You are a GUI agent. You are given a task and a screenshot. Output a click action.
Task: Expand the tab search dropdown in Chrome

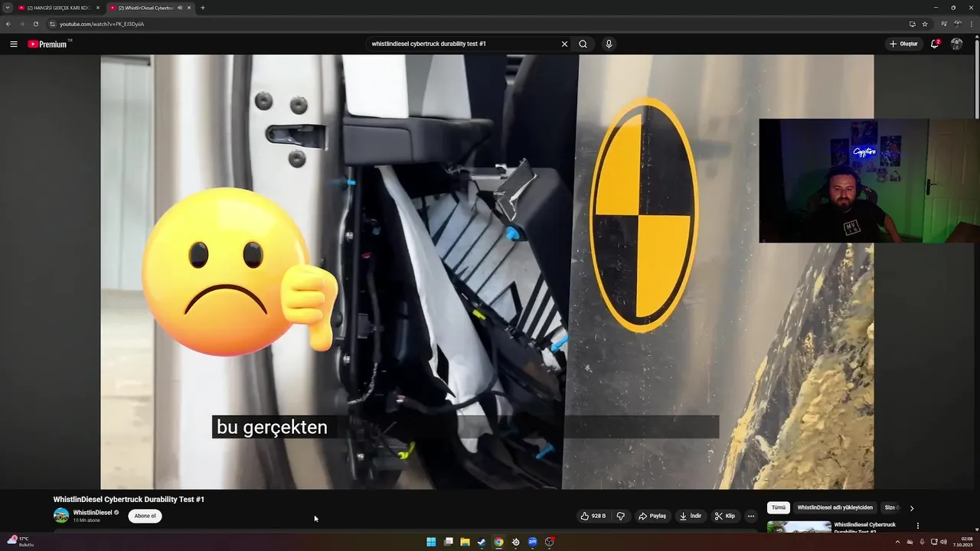click(x=8, y=8)
